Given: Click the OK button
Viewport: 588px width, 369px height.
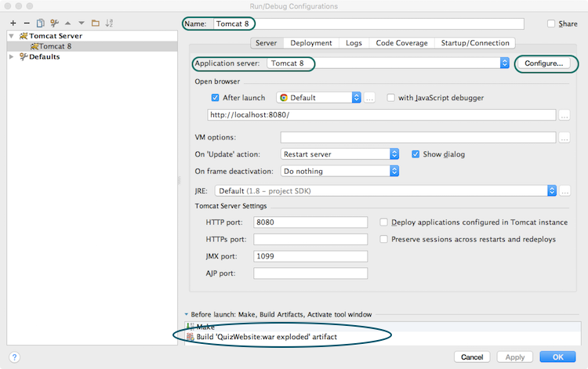Looking at the screenshot, I should 557,357.
